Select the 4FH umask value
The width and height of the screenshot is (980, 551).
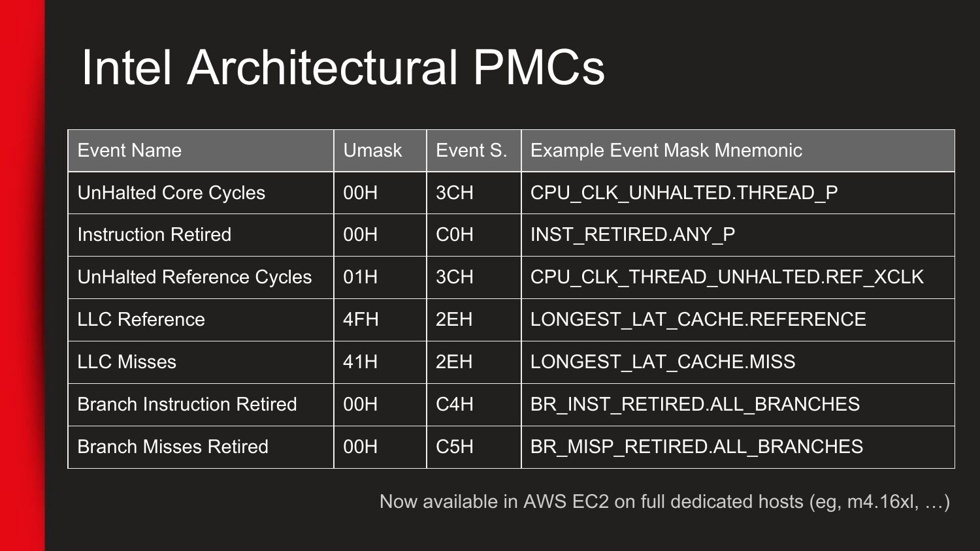361,320
